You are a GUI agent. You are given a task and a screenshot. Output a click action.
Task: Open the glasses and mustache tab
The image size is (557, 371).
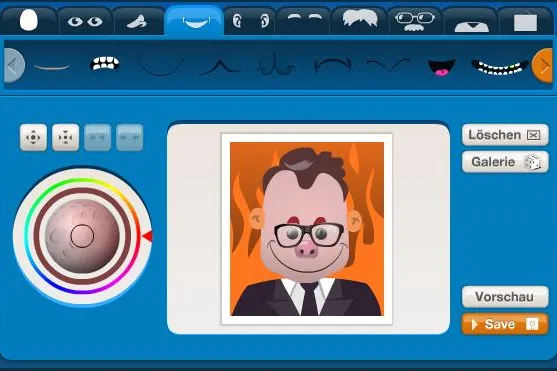(x=415, y=21)
